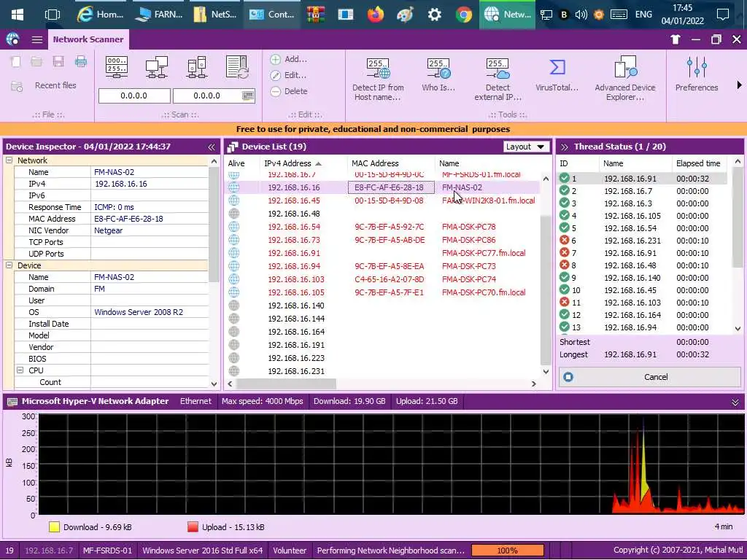Collapse the CPU tree node
Image resolution: width=747 pixels, height=560 pixels.
pos(20,370)
